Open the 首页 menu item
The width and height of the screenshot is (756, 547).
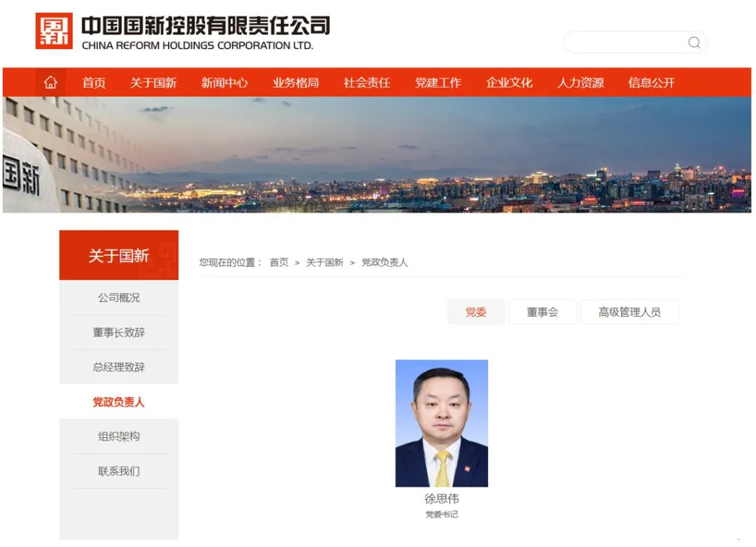pyautogui.click(x=94, y=83)
